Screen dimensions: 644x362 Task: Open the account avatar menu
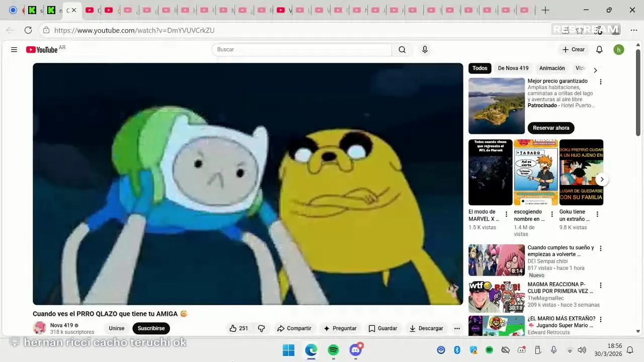click(619, 49)
